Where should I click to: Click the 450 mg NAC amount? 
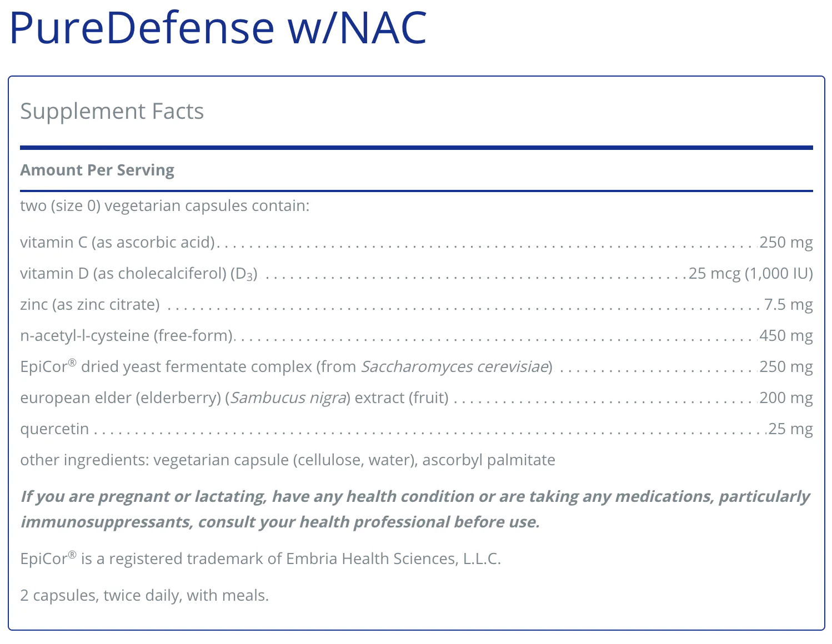786,336
